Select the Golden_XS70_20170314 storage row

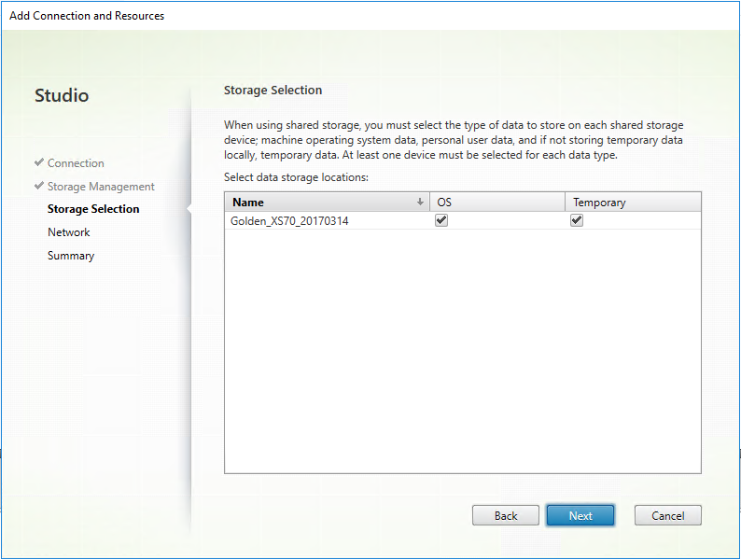(x=289, y=221)
